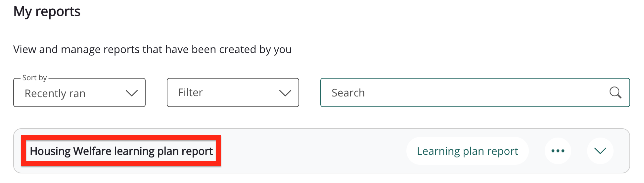The width and height of the screenshot is (644, 183).
Task: Select the 'Recently ran' sort value text
Action: (55, 93)
